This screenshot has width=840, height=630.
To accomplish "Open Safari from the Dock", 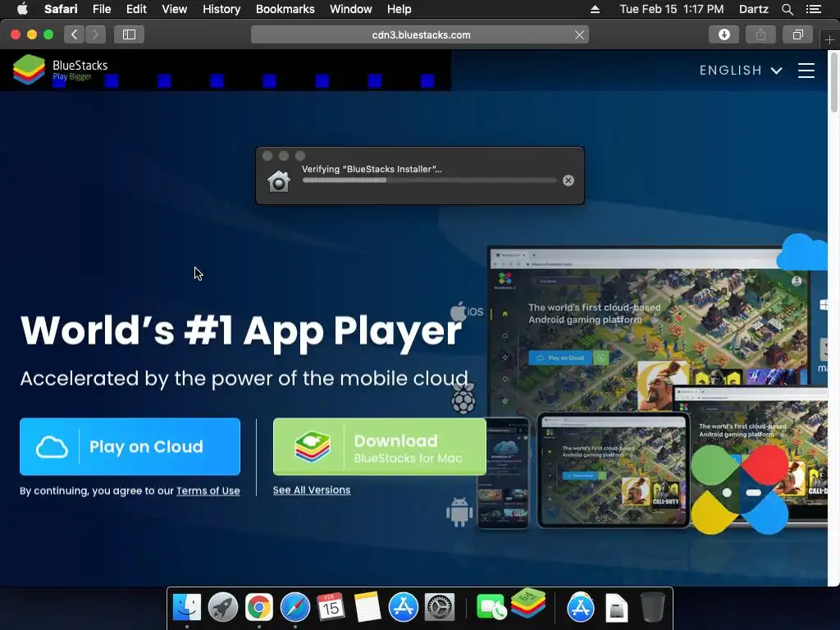I will point(295,607).
